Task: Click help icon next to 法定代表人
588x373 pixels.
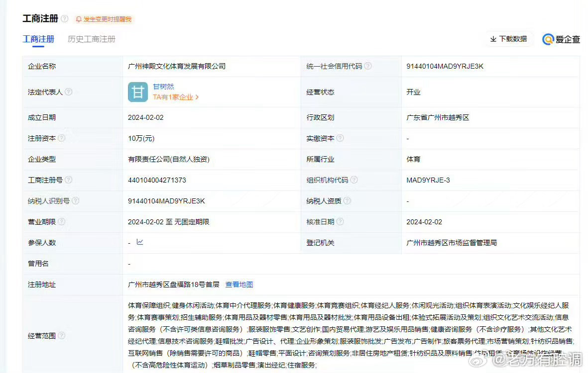Action: [68, 92]
